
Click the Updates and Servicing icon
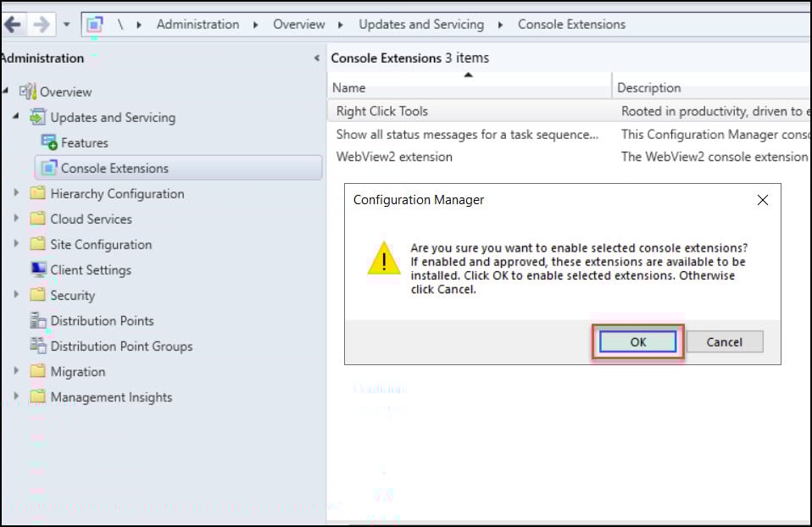point(38,117)
